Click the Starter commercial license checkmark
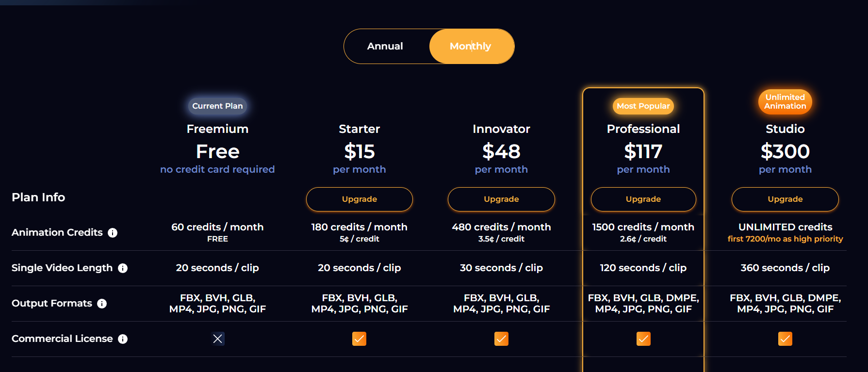 coord(359,339)
